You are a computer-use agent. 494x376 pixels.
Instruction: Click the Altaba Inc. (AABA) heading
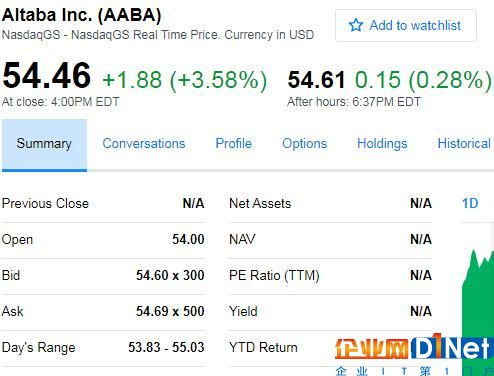click(82, 15)
